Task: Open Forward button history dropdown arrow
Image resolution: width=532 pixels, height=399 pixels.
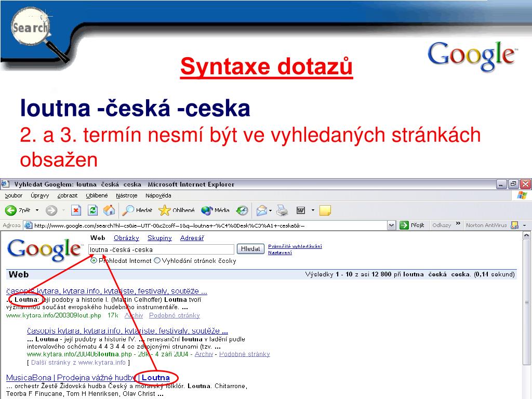Action: click(x=63, y=210)
